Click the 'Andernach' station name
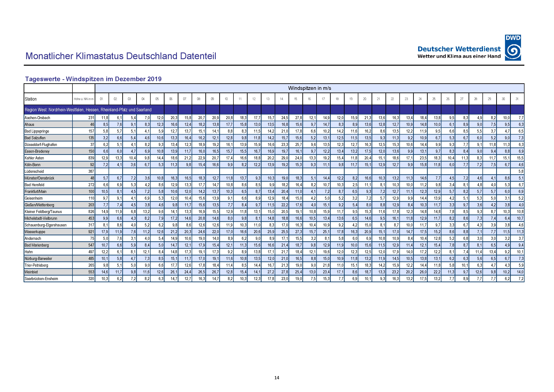554x392 pixels. 33,238
